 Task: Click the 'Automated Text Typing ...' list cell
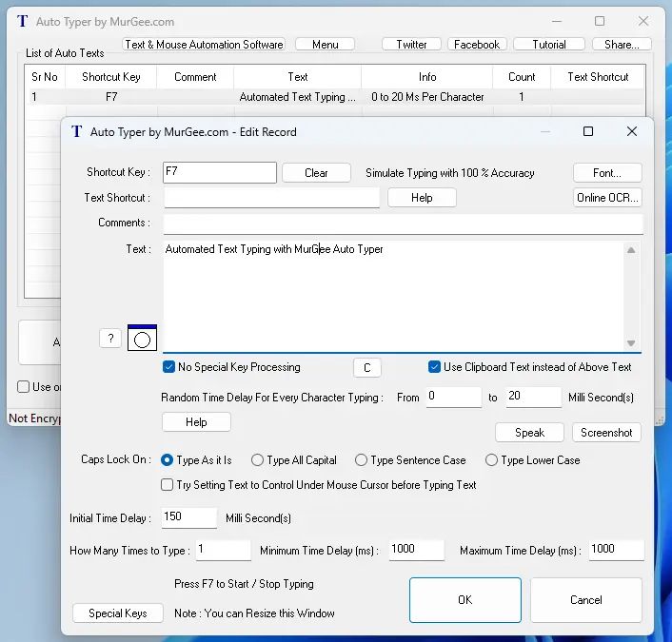click(x=297, y=97)
